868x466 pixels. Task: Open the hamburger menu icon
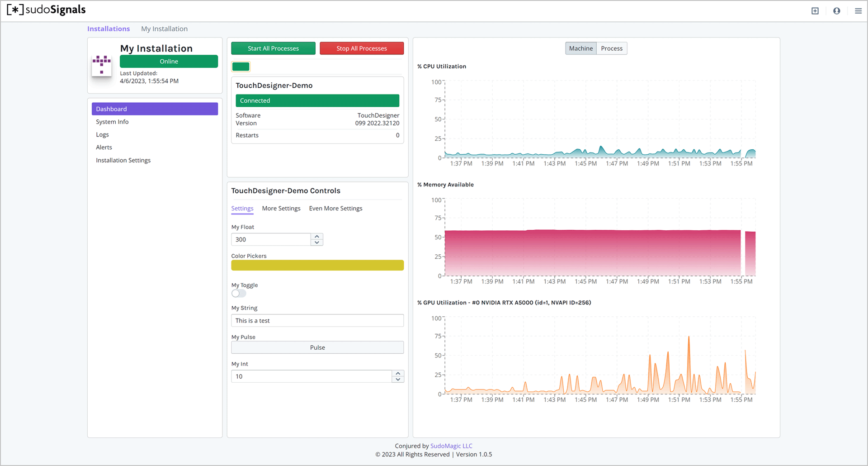[858, 11]
